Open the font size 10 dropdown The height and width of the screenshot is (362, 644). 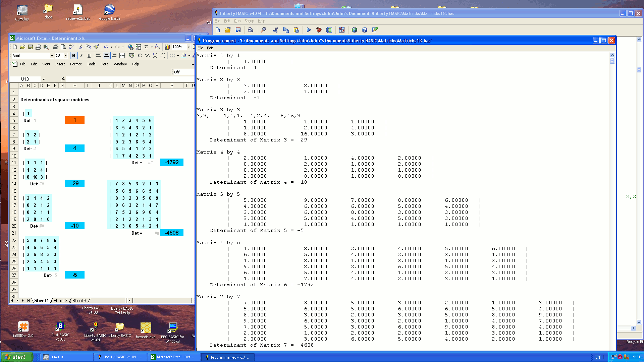click(65, 55)
